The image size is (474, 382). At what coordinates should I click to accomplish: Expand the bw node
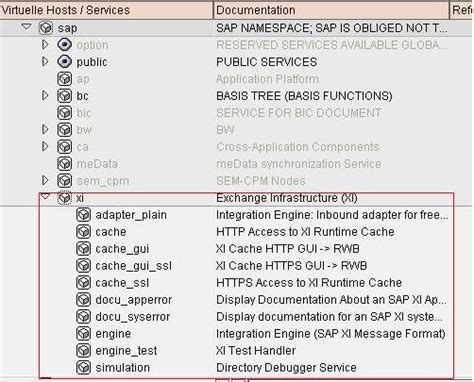(45, 129)
